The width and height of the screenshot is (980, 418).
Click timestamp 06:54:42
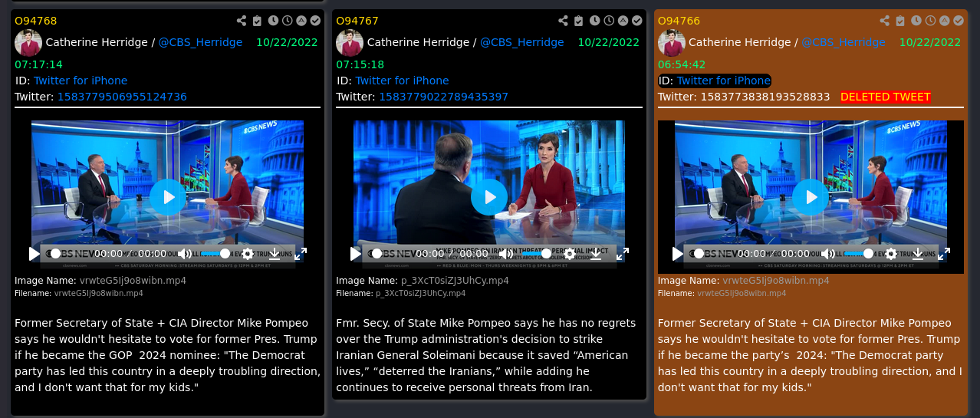682,64
